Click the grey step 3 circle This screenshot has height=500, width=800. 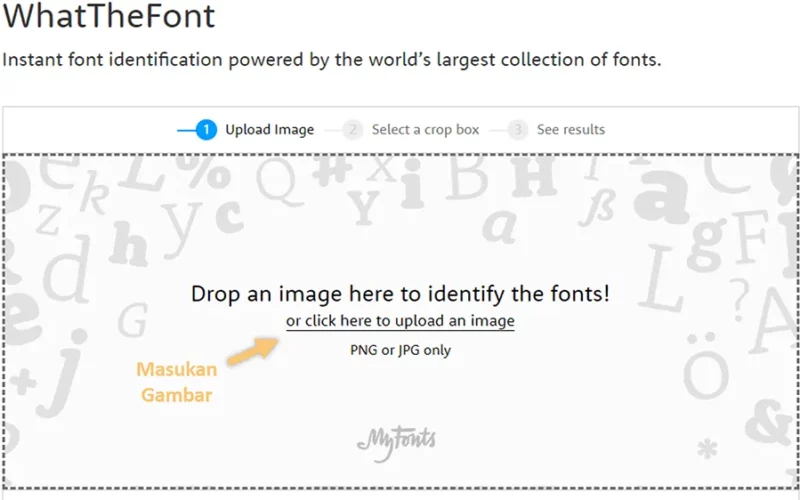click(x=518, y=130)
